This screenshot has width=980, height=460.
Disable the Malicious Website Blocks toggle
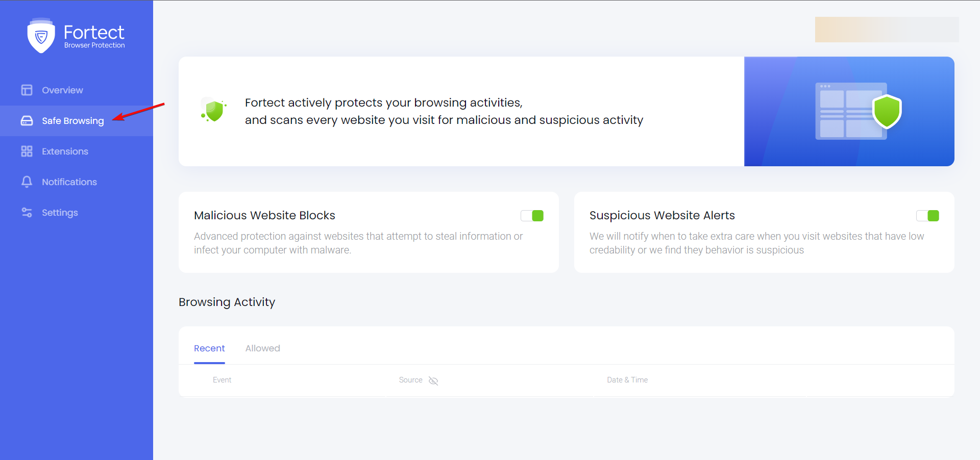click(x=532, y=216)
